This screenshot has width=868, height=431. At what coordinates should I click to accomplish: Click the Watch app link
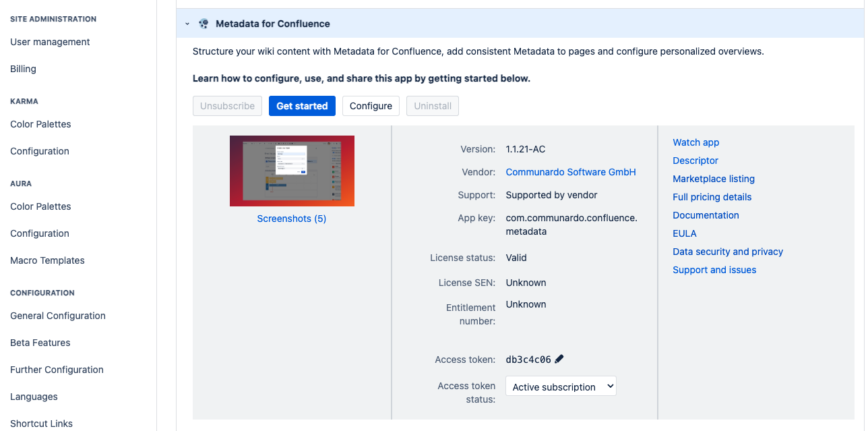coord(695,142)
